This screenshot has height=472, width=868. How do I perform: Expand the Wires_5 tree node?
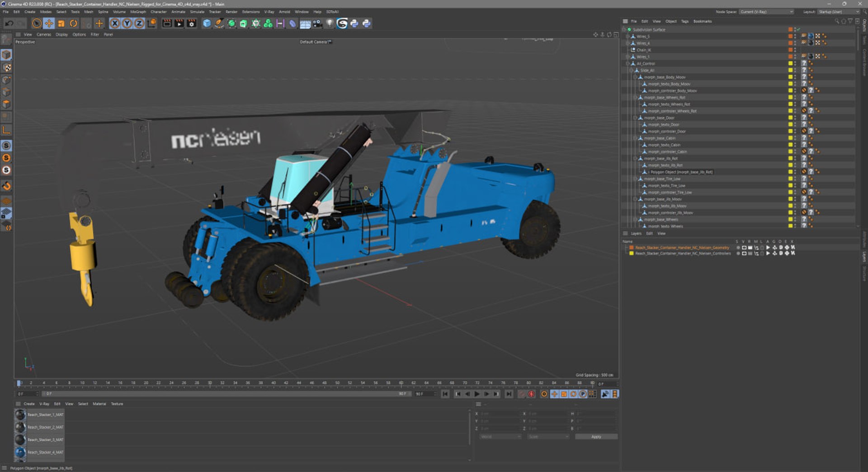(x=627, y=37)
